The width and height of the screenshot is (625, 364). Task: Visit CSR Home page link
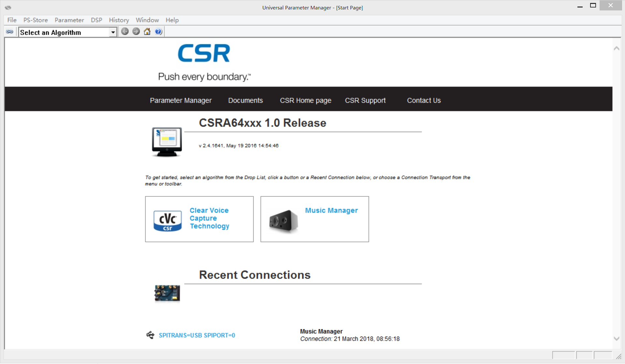tap(306, 100)
